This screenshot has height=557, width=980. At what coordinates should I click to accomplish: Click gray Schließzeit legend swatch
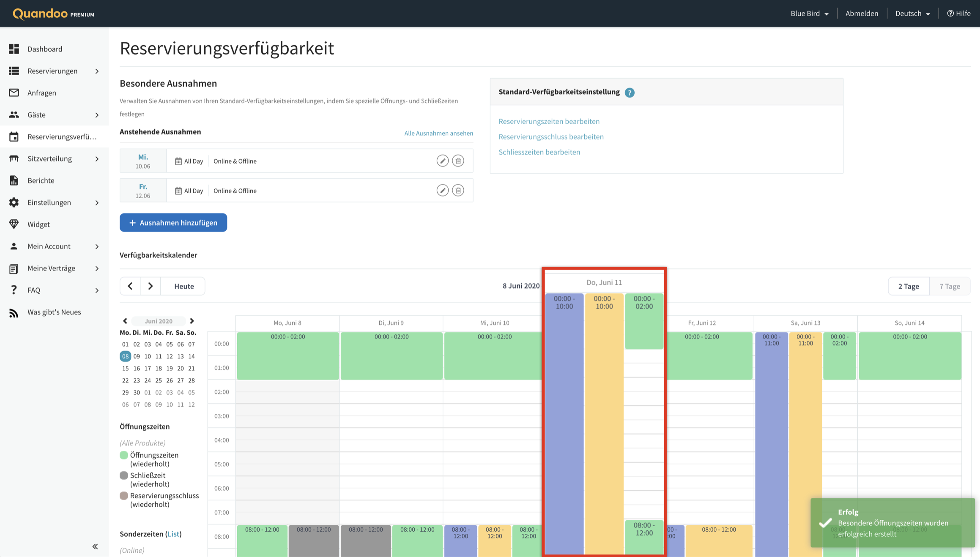pyautogui.click(x=124, y=475)
